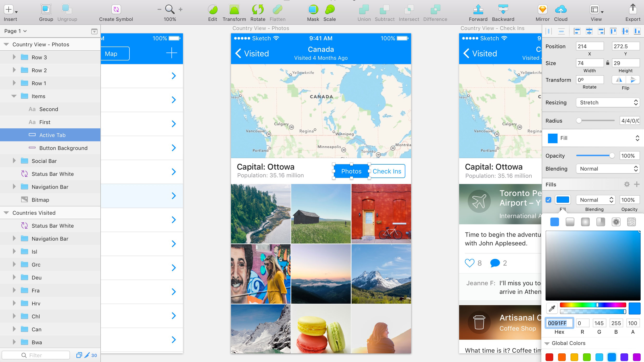
Task: Expand the Row 3 layer group
Action: click(14, 57)
